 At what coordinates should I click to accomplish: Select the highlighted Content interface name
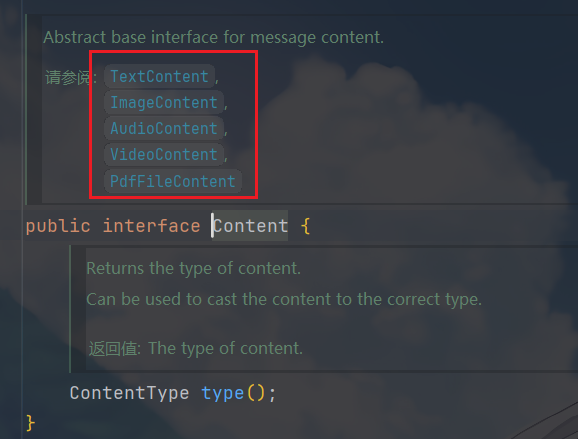[250, 226]
